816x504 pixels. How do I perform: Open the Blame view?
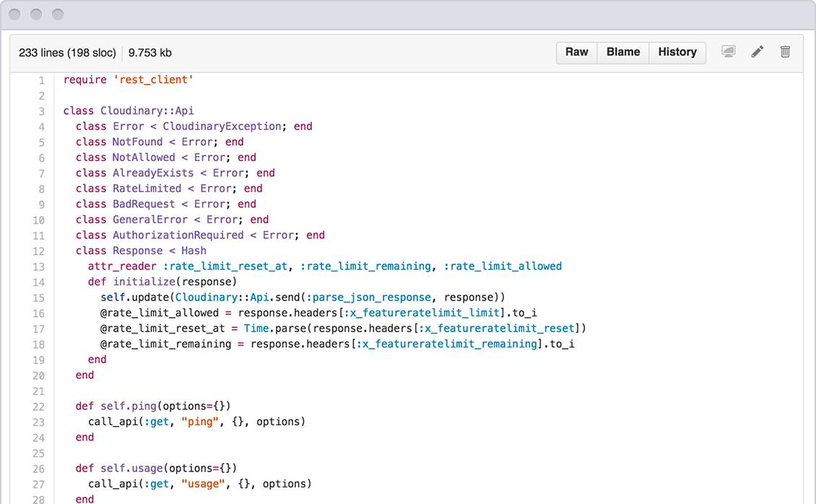click(623, 53)
